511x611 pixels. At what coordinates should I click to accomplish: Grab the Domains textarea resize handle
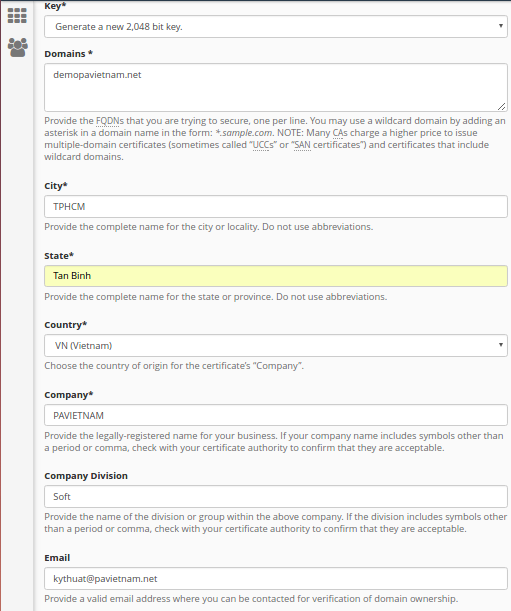[x=501, y=106]
